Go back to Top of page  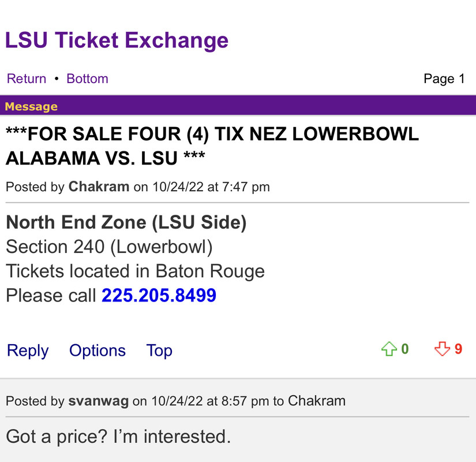tap(159, 351)
